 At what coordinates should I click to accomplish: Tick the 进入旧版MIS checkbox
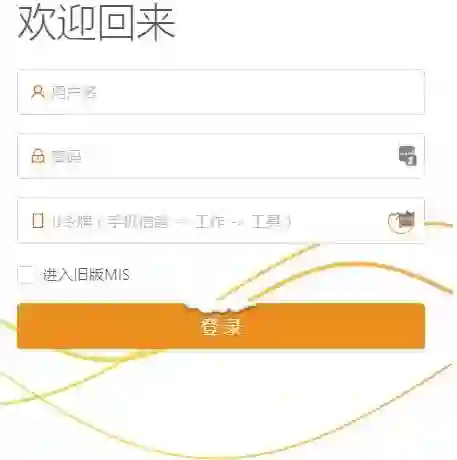click(26, 274)
